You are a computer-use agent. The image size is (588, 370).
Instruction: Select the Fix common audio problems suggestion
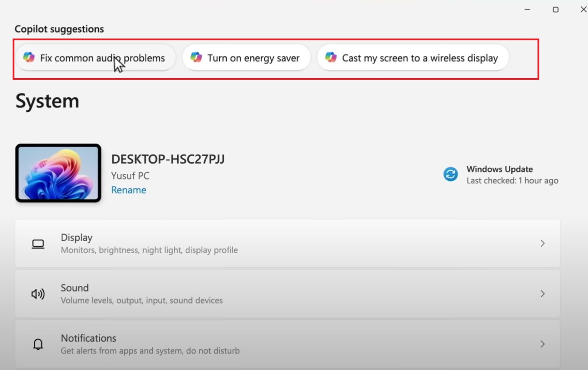click(x=102, y=58)
